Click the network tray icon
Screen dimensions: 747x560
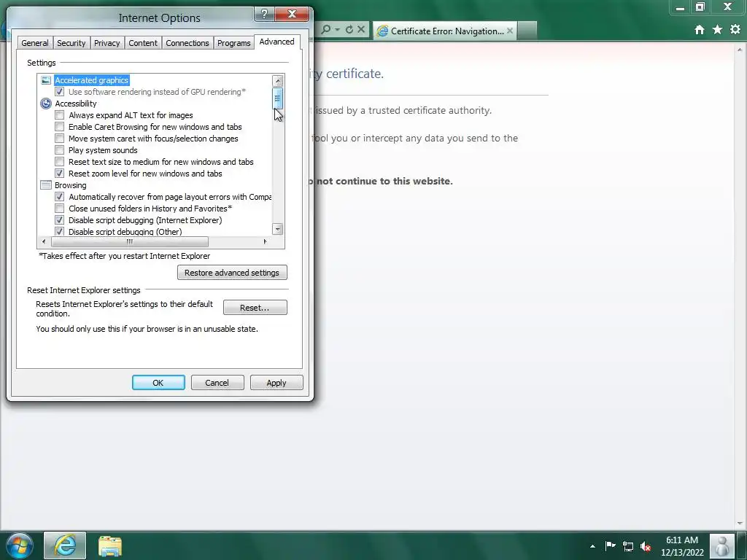628,546
